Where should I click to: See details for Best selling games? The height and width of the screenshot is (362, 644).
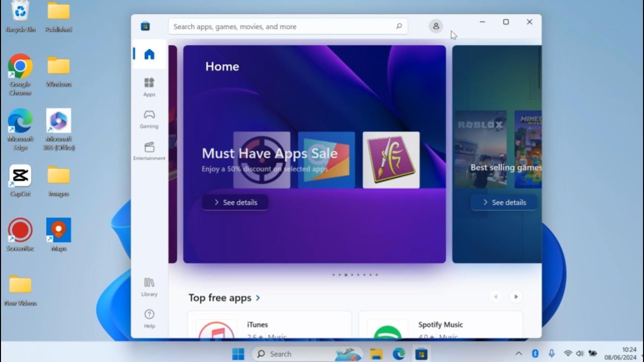click(x=504, y=202)
